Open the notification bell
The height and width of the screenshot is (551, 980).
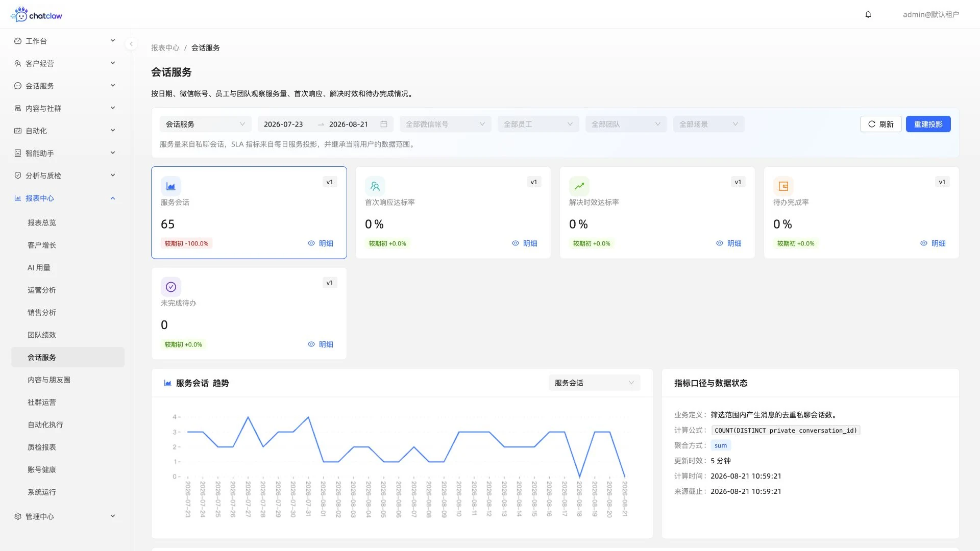868,14
